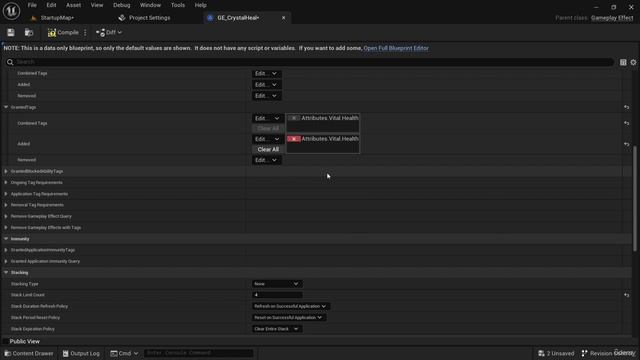Click the StartupMap tab icon
Image resolution: width=640 pixels, height=360 pixels.
point(34,18)
